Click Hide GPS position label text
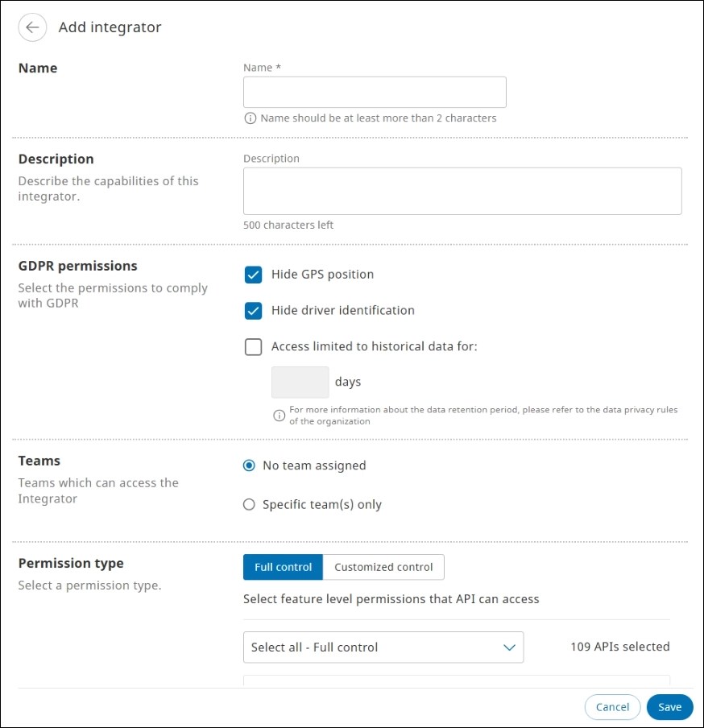Image resolution: width=704 pixels, height=728 pixels. tap(322, 275)
